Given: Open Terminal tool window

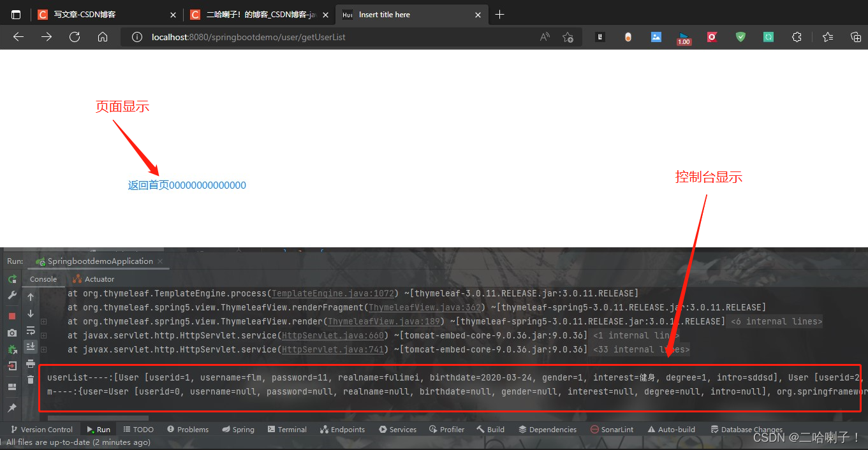Looking at the screenshot, I should (x=287, y=430).
